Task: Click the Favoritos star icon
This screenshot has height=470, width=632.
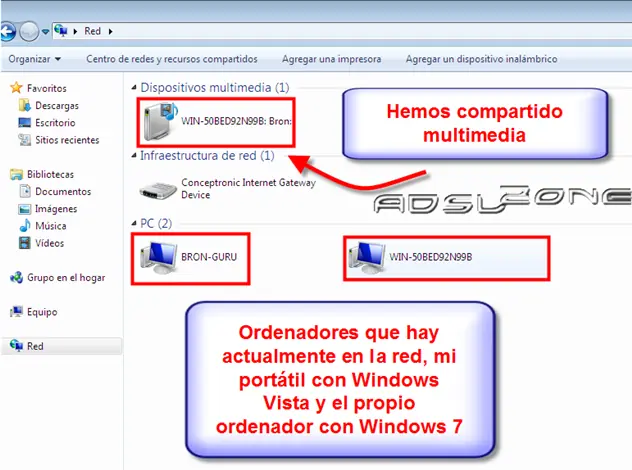Action: [x=16, y=87]
